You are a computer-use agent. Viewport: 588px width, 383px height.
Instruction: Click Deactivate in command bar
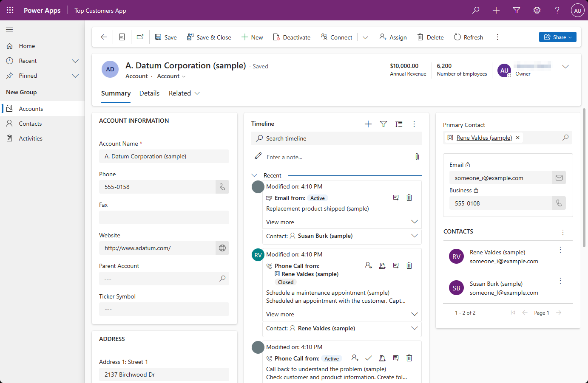click(x=292, y=37)
